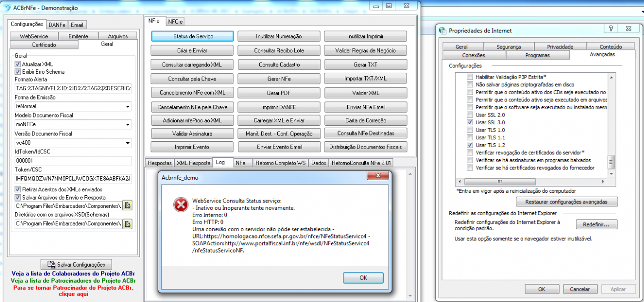The height and width of the screenshot is (302, 644).
Task: Open Certificado tab
Action: [x=44, y=45]
